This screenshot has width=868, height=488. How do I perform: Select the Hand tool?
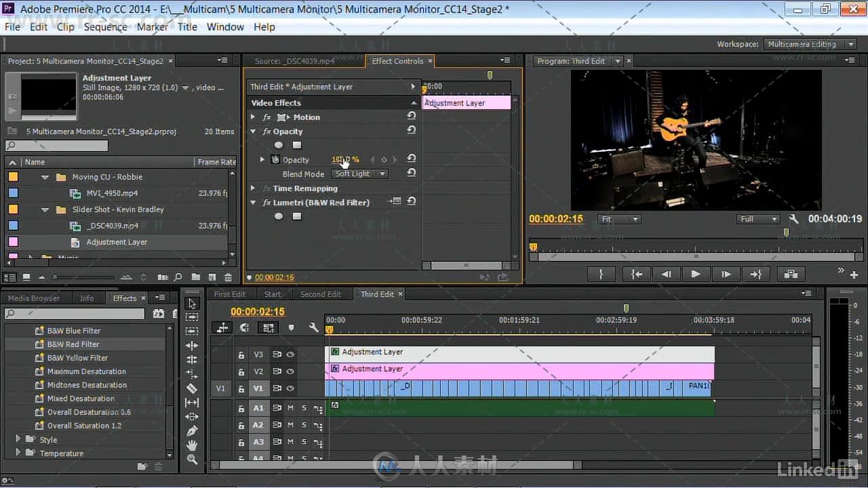point(192,445)
